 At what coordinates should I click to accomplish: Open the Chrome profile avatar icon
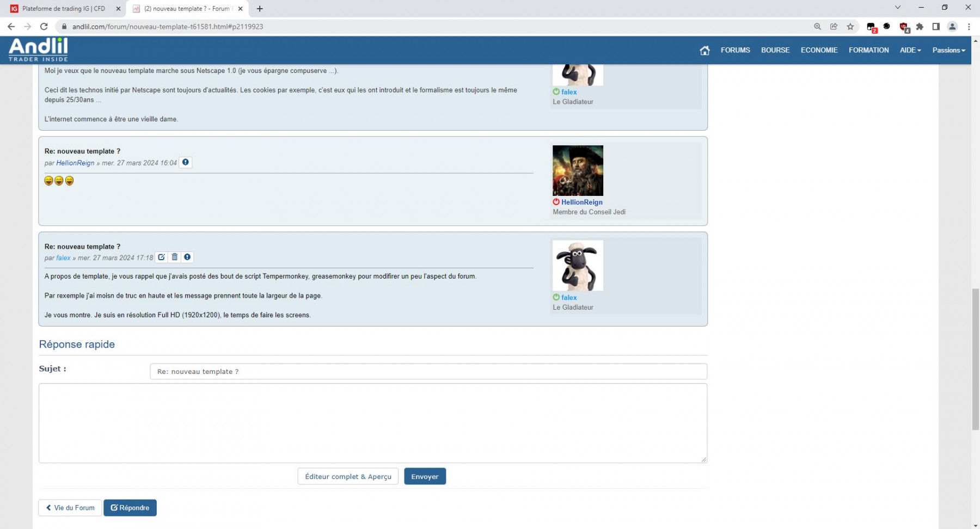952,26
